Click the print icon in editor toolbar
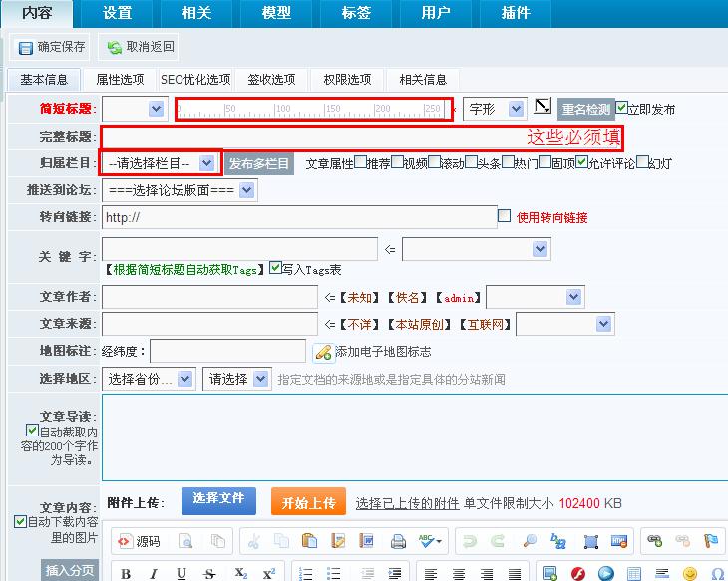 [398, 541]
